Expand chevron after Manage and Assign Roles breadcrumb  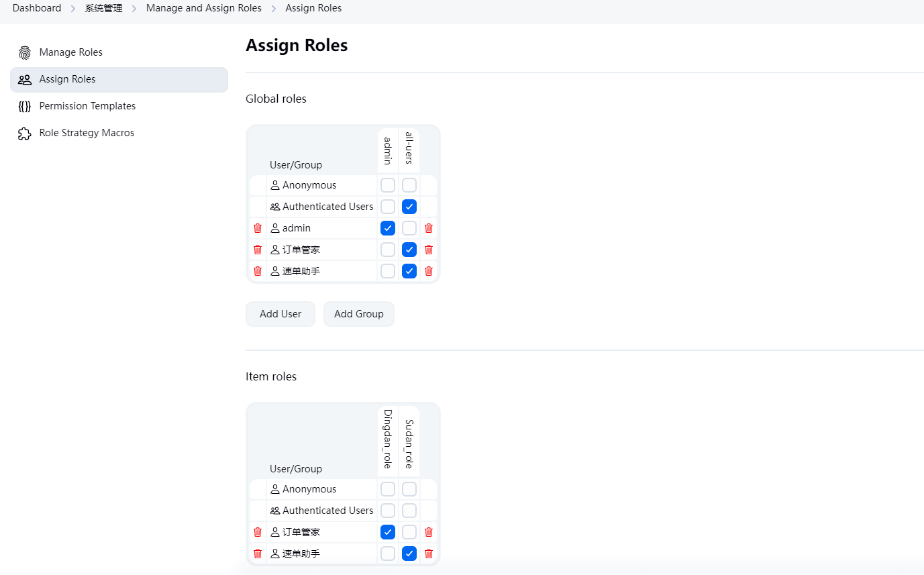(x=274, y=9)
